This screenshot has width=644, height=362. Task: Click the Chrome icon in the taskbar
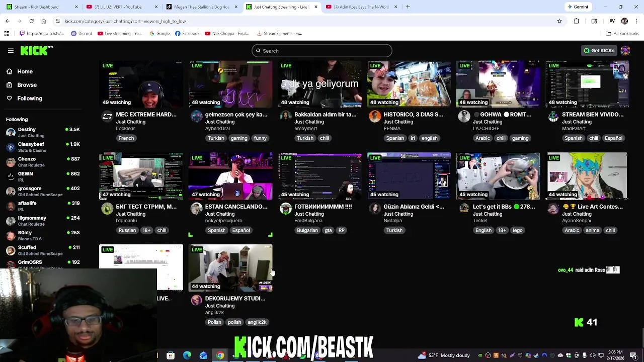click(x=220, y=355)
